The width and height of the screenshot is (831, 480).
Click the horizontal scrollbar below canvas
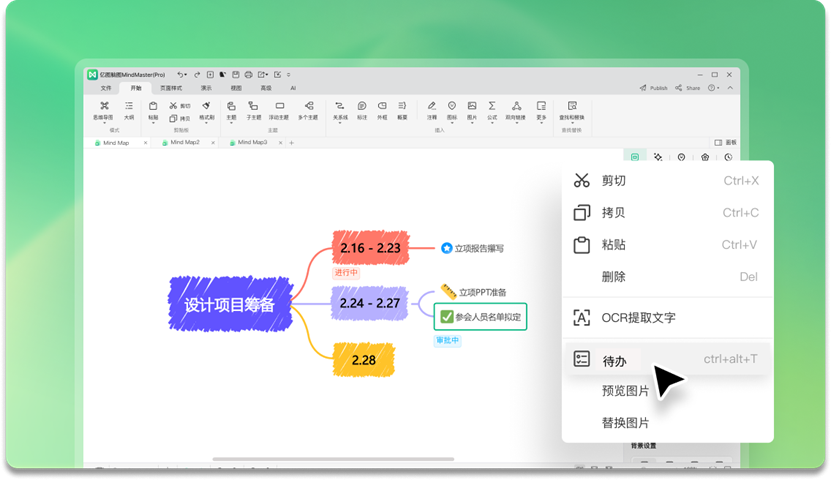[318, 460]
